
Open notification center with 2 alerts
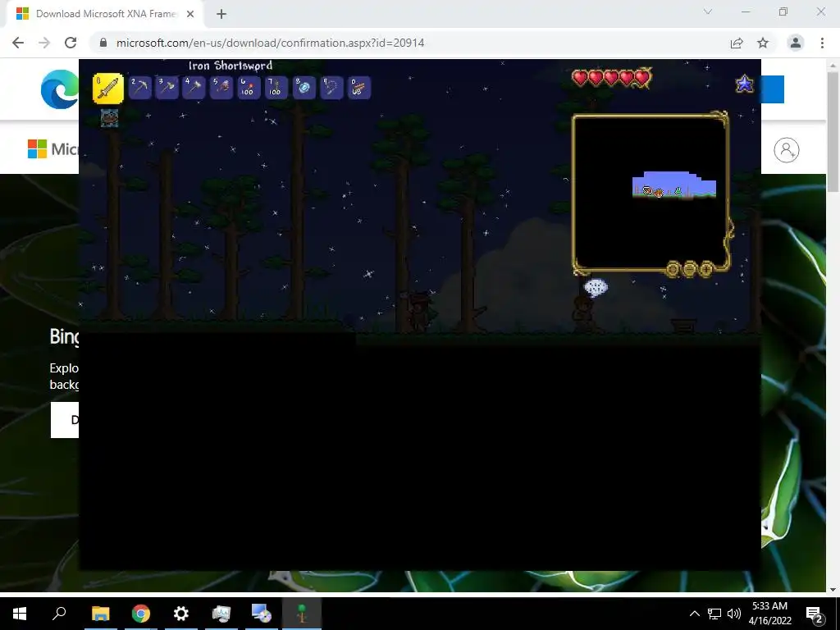point(815,614)
